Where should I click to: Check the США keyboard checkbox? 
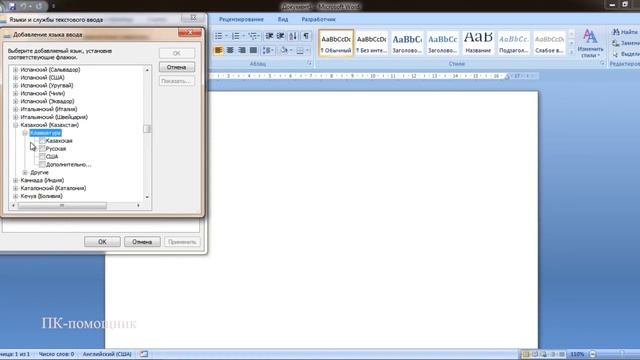(42, 156)
